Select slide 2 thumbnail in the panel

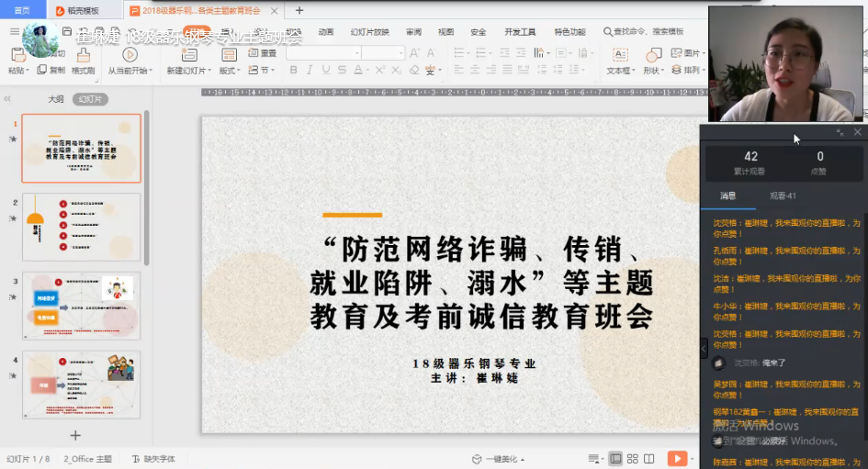tap(82, 227)
